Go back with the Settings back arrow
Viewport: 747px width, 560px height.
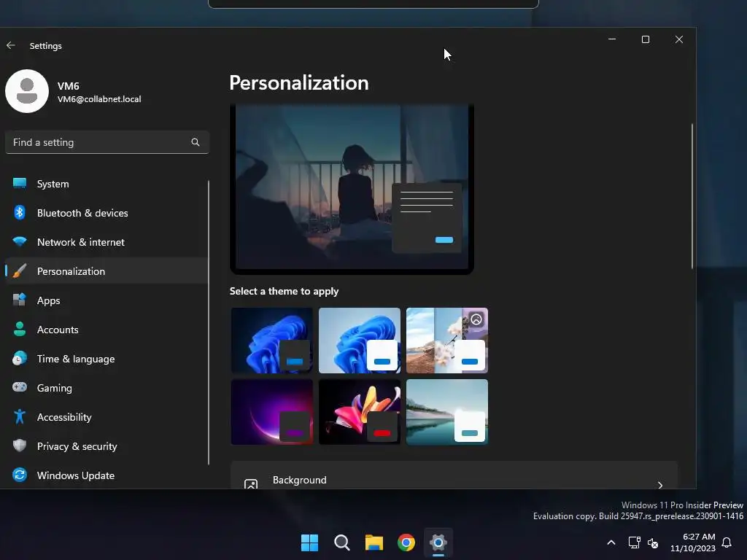(x=10, y=45)
